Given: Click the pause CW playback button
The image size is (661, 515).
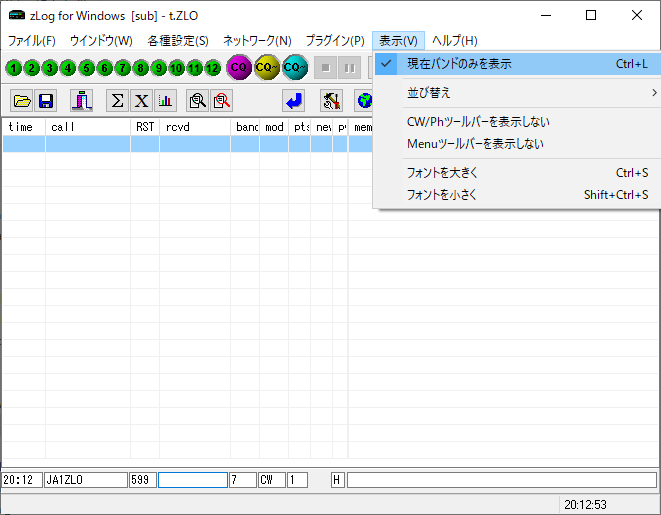Looking at the screenshot, I should (349, 68).
